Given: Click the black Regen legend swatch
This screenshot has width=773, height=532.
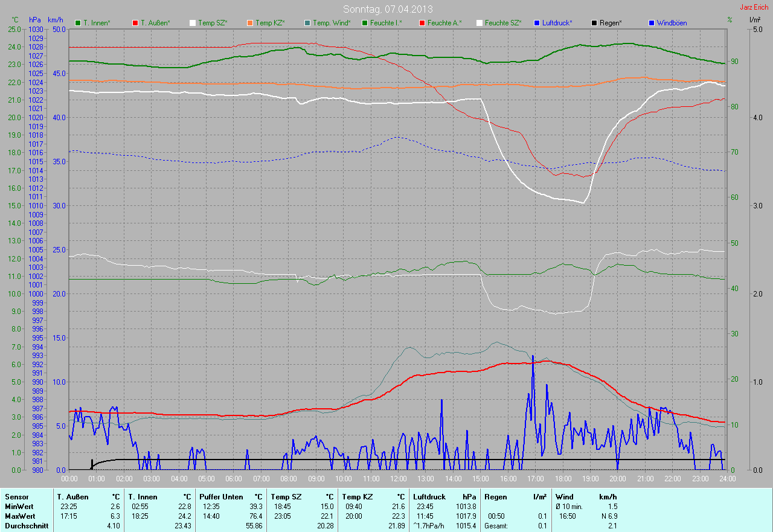Looking at the screenshot, I should 594,23.
